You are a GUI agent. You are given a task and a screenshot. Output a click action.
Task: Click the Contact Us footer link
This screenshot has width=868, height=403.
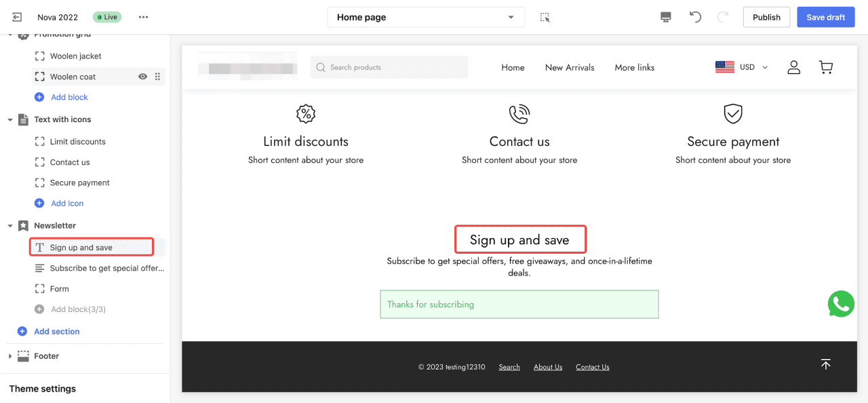[x=593, y=367]
